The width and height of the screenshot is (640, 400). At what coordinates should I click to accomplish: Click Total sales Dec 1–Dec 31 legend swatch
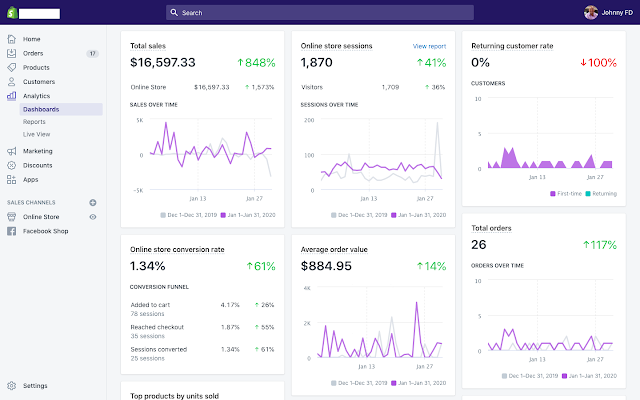(x=163, y=215)
